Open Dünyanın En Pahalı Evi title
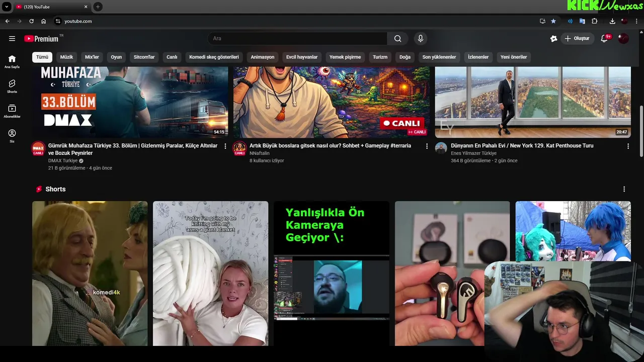Image resolution: width=644 pixels, height=362 pixels. 522,146
